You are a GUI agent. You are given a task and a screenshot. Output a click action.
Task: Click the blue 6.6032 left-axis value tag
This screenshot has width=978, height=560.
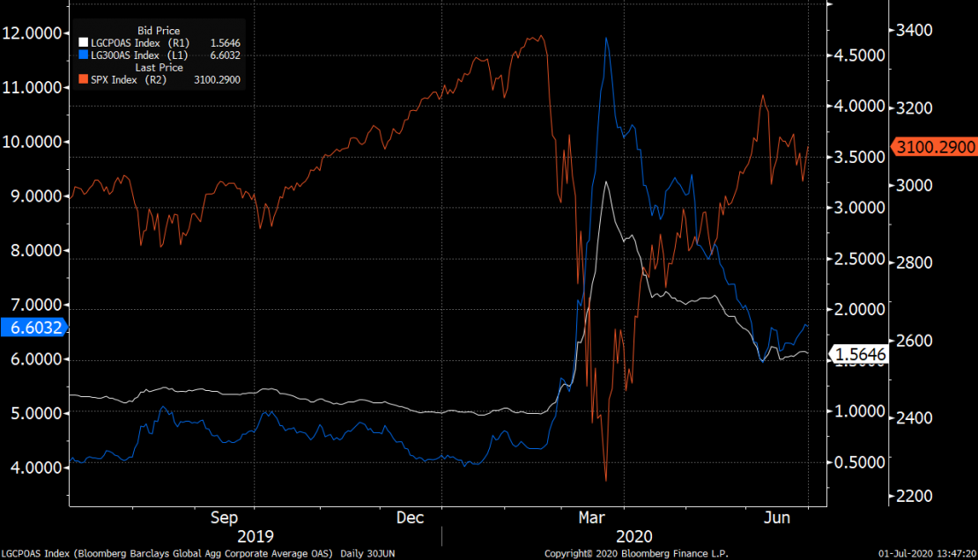33,327
